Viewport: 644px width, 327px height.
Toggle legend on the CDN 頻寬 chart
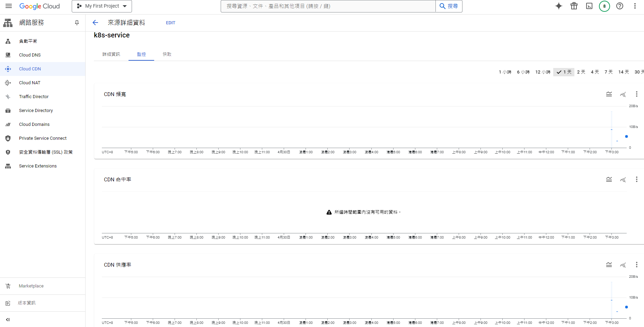pyautogui.click(x=609, y=94)
